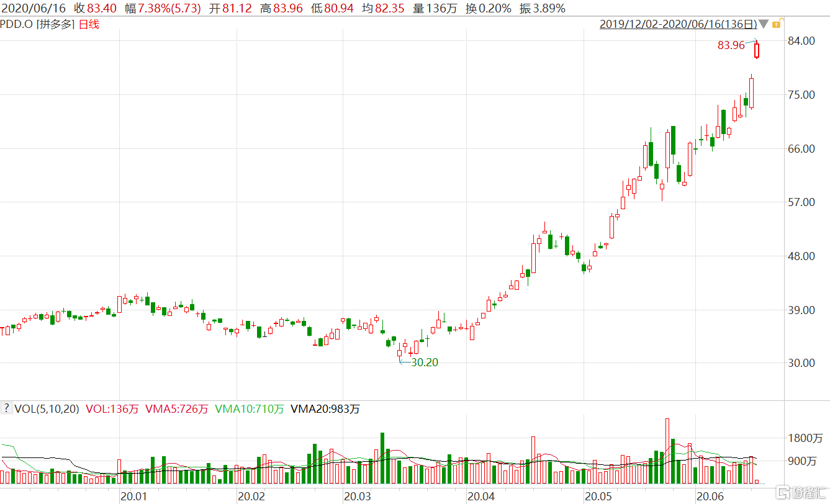
Task: Click the 48.00 price axis label
Action: pos(801,256)
